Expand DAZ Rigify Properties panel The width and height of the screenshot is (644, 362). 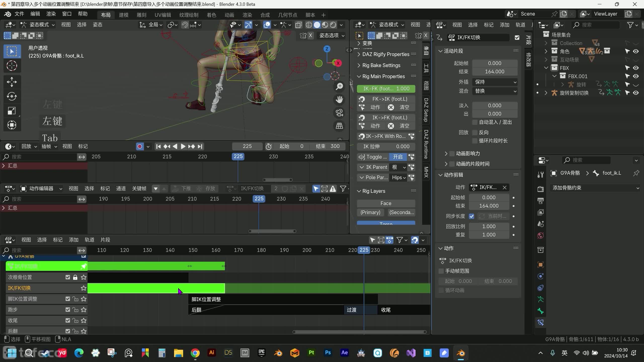pyautogui.click(x=386, y=54)
